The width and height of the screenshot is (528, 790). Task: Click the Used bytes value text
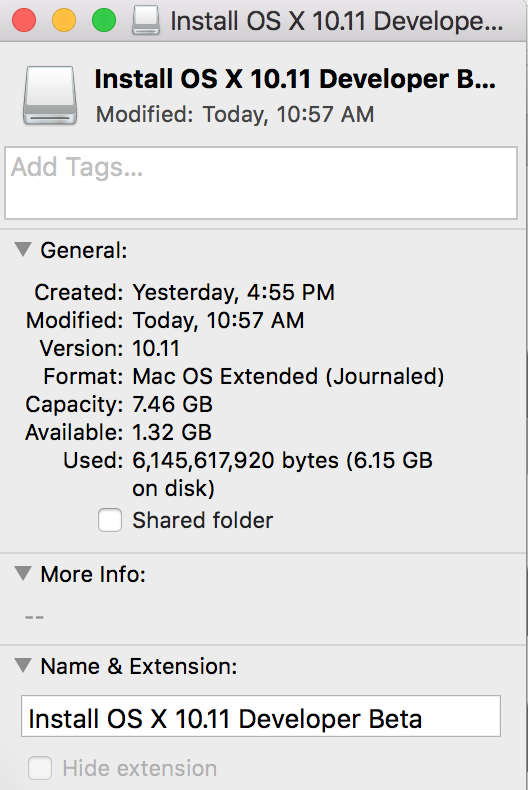coord(282,474)
